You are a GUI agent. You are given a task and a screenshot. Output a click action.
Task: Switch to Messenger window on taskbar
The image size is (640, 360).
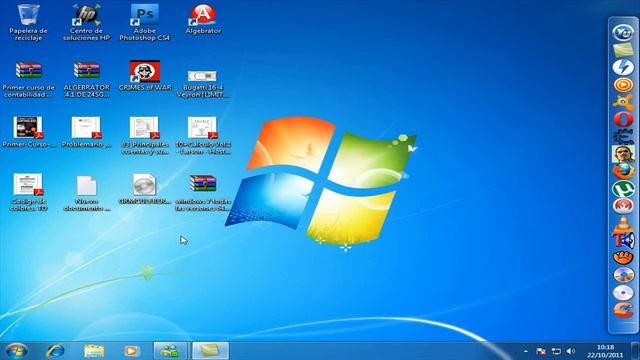coord(170,351)
